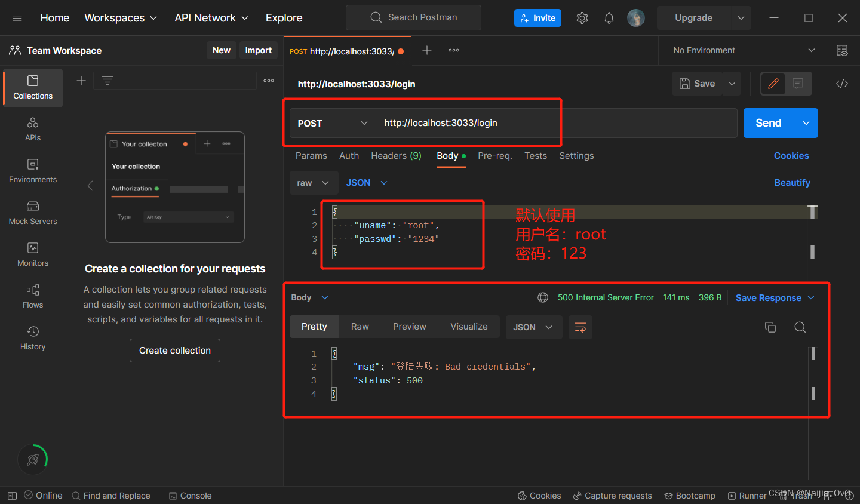Open the Console in status bar
This screenshot has width=860, height=504.
click(191, 496)
